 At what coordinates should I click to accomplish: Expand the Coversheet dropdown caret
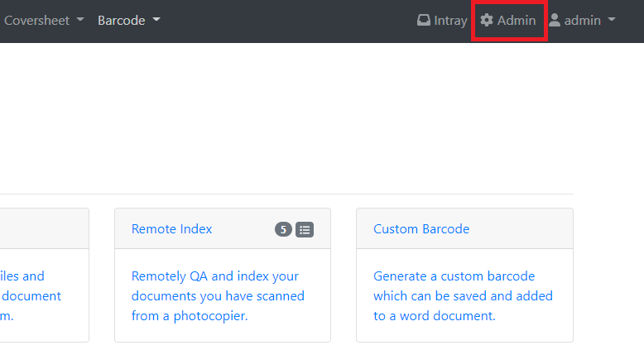[80, 20]
